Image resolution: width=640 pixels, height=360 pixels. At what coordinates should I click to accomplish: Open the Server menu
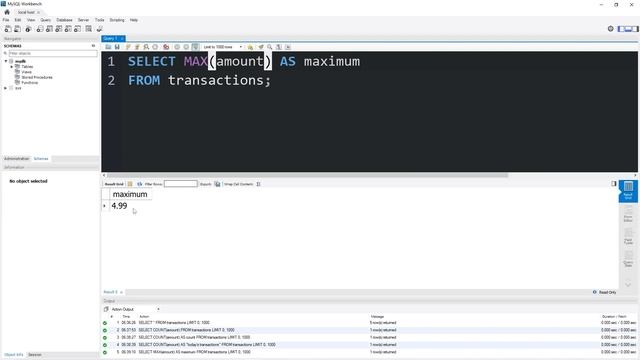pos(83,20)
